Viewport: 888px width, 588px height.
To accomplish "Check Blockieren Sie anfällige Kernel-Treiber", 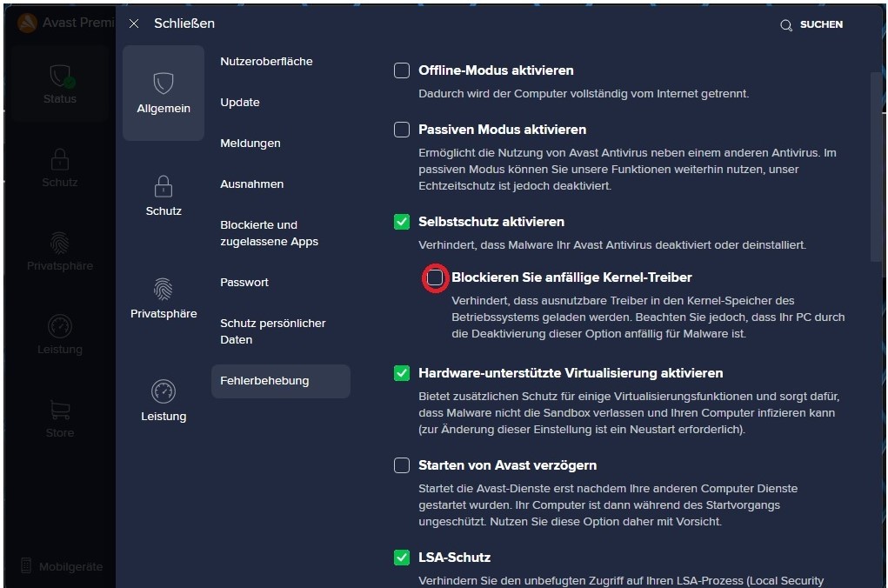I will 435,277.
